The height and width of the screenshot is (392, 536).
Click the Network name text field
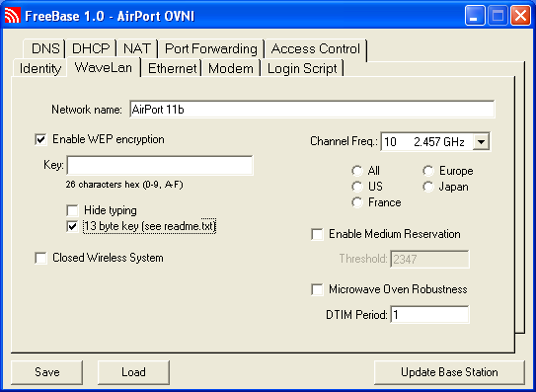point(312,110)
